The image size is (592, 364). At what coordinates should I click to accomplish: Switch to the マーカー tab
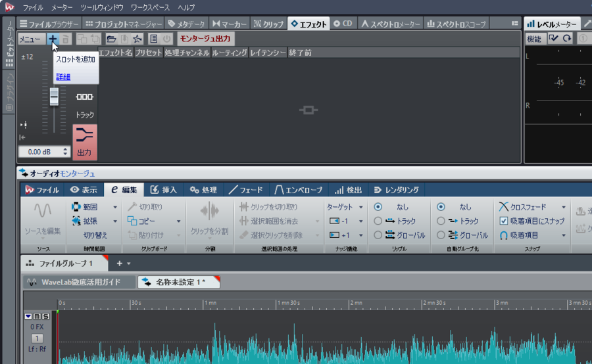[230, 24]
